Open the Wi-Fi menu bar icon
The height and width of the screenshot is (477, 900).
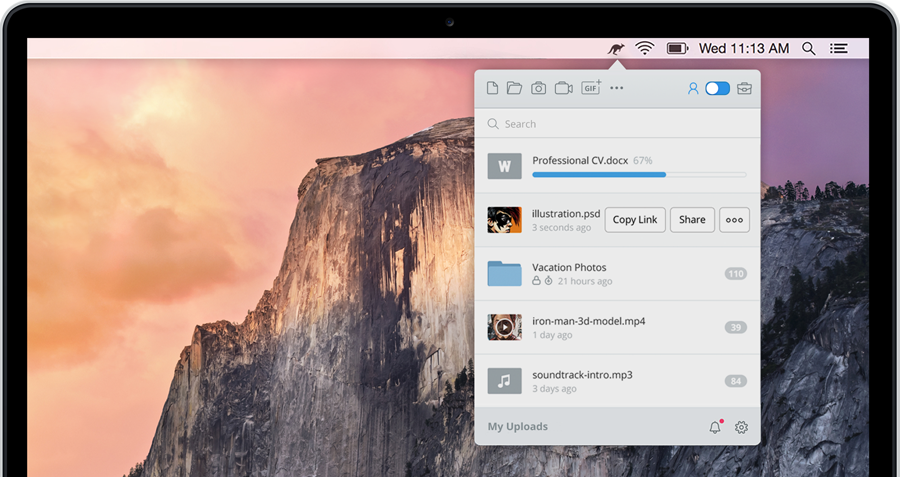[645, 48]
